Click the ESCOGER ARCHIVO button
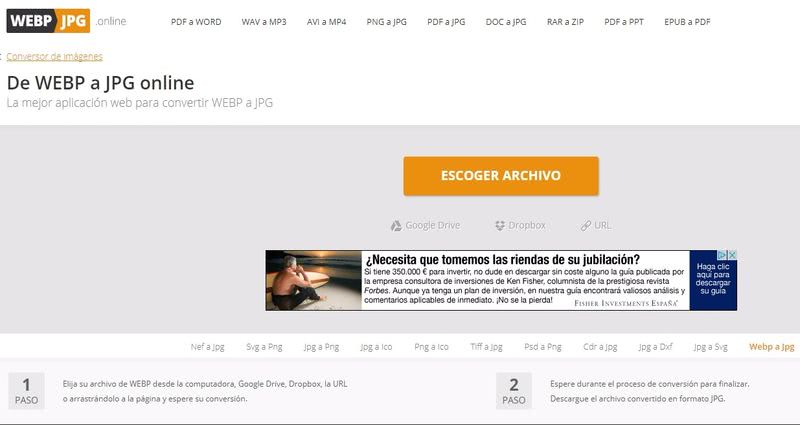 tap(501, 176)
